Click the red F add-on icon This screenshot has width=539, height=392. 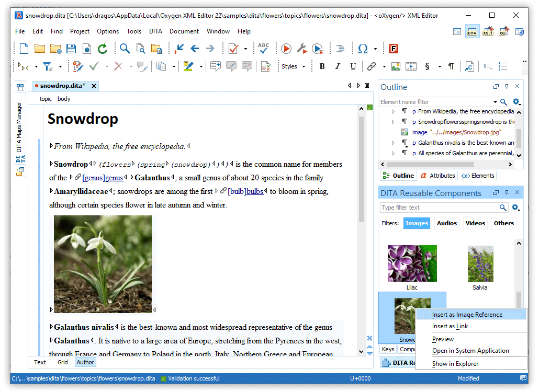(393, 49)
